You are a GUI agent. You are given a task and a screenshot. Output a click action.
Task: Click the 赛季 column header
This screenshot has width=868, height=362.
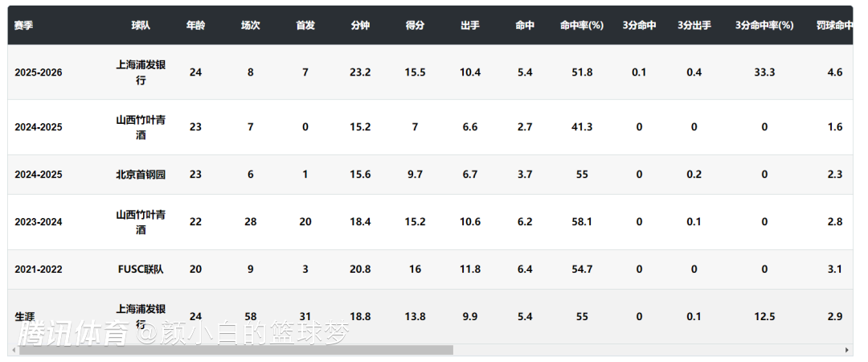point(24,26)
